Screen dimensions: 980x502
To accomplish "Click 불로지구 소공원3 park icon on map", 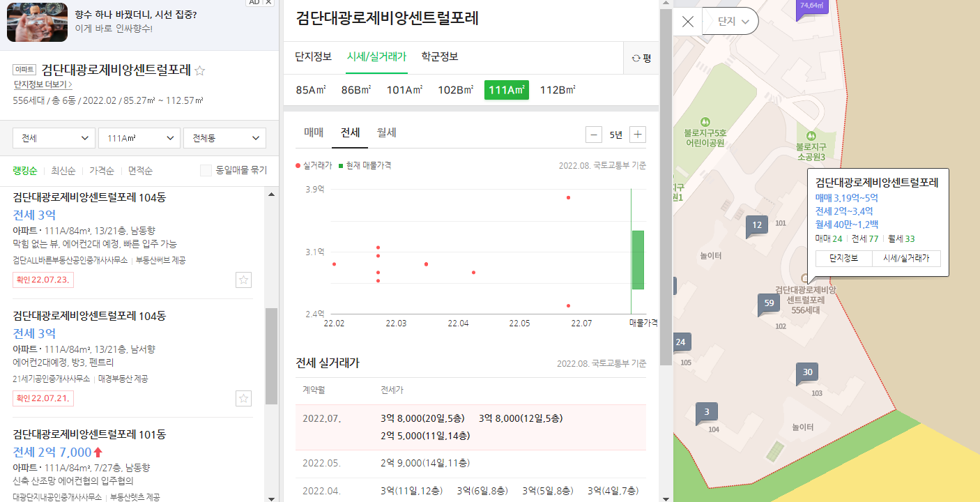I will pyautogui.click(x=811, y=135).
